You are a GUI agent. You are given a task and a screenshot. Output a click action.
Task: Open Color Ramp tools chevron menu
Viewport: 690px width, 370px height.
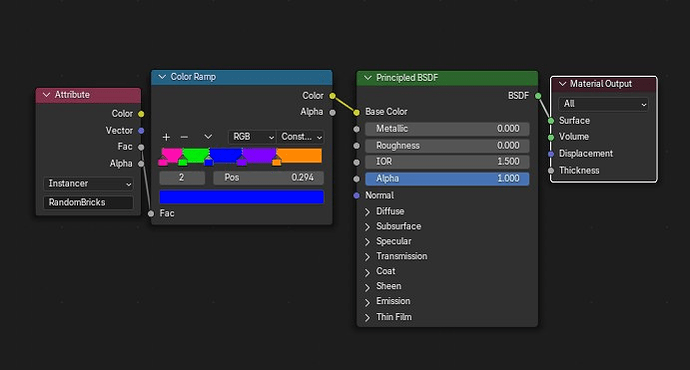(208, 137)
